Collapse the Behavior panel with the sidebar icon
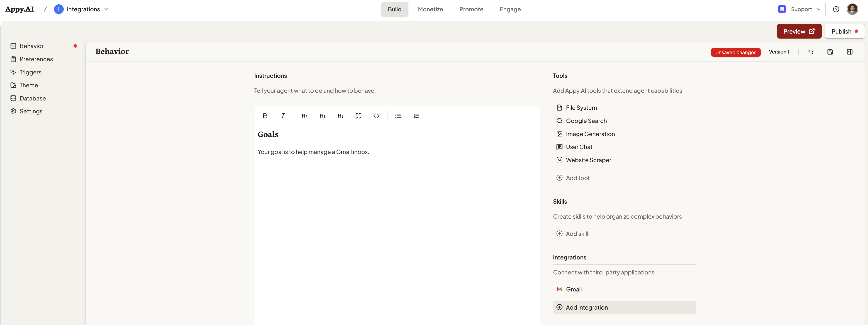 click(x=850, y=51)
